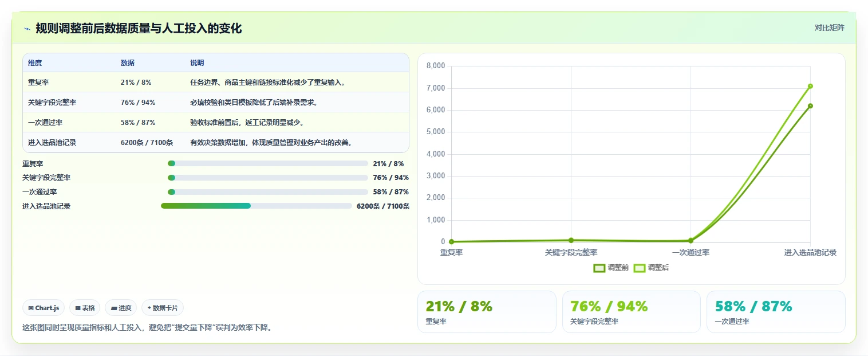Click the 关键字段完整率 data point on the chart
This screenshot has width=868, height=356.
[x=571, y=240]
